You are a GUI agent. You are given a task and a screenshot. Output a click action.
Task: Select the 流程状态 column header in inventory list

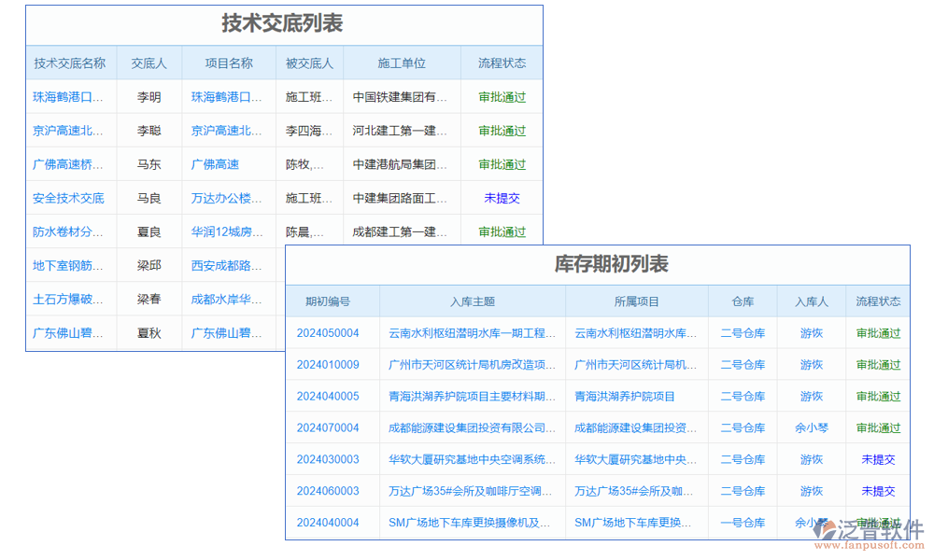878,301
